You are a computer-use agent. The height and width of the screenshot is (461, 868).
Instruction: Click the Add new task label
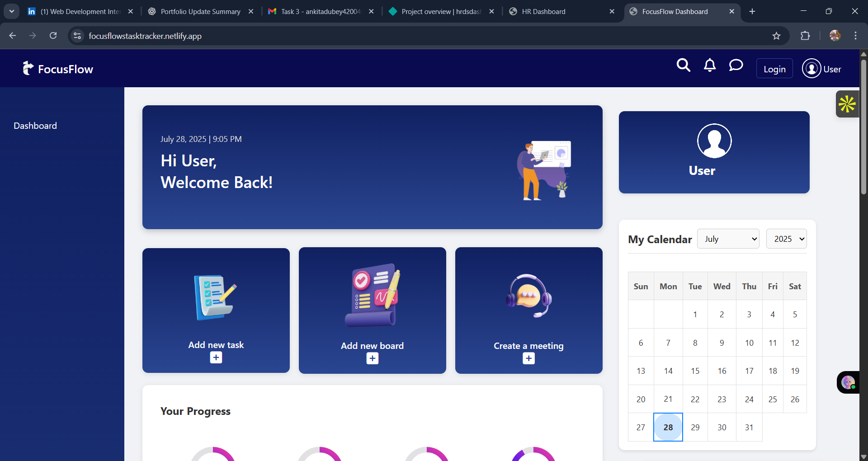click(x=216, y=345)
